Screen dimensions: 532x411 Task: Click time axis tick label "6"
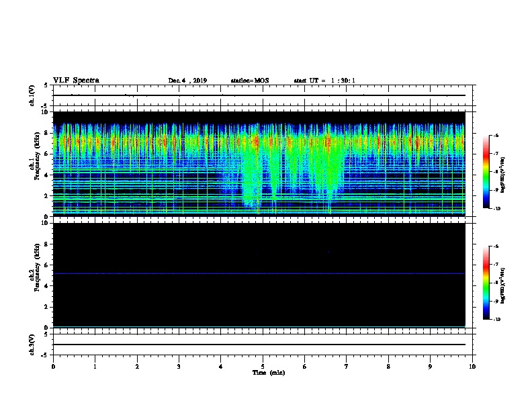pos(305,366)
